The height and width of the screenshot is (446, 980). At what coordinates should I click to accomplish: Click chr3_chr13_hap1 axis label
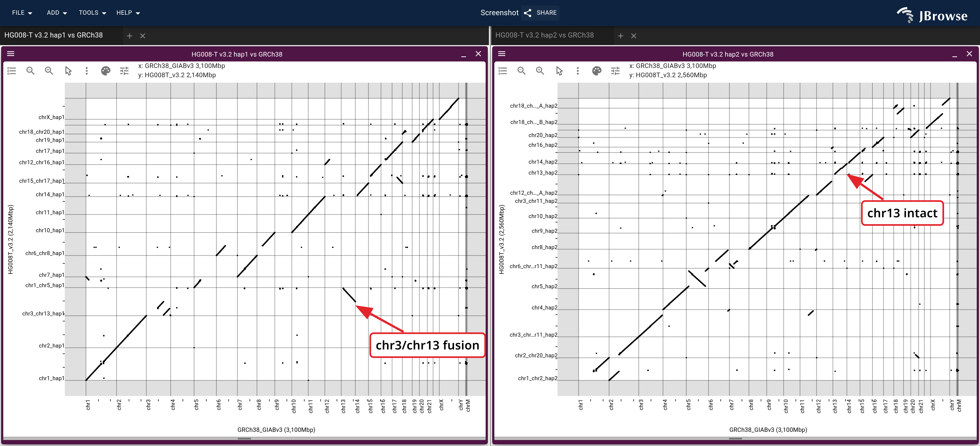point(43,313)
